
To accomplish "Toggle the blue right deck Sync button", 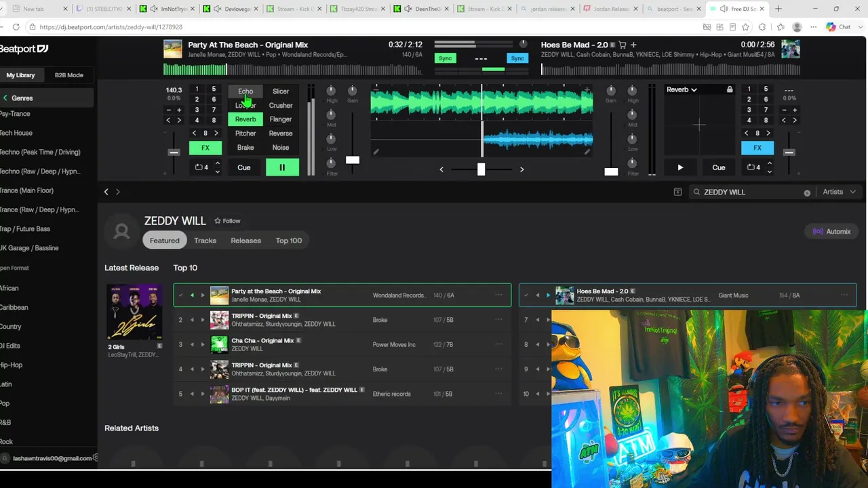I will [x=517, y=58].
